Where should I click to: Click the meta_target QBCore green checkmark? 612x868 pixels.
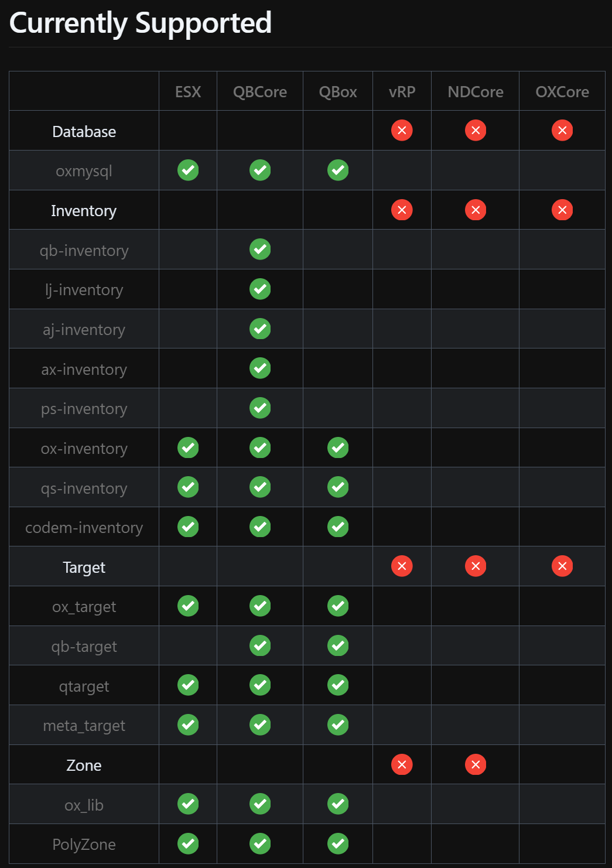coord(260,725)
